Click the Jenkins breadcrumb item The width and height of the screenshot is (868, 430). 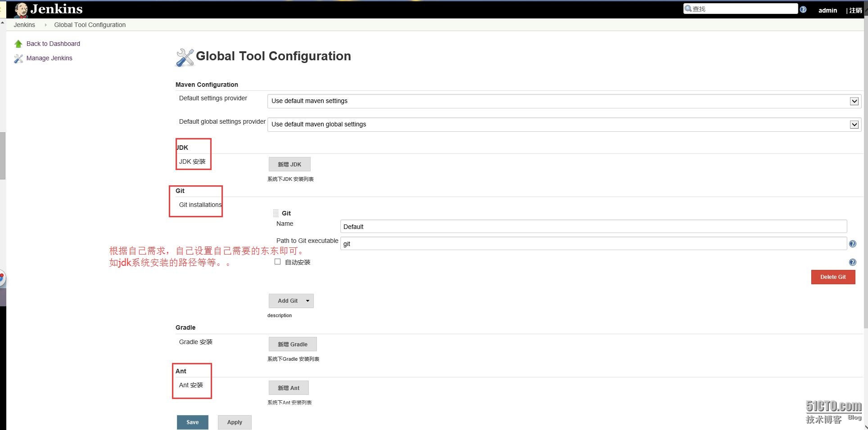24,25
